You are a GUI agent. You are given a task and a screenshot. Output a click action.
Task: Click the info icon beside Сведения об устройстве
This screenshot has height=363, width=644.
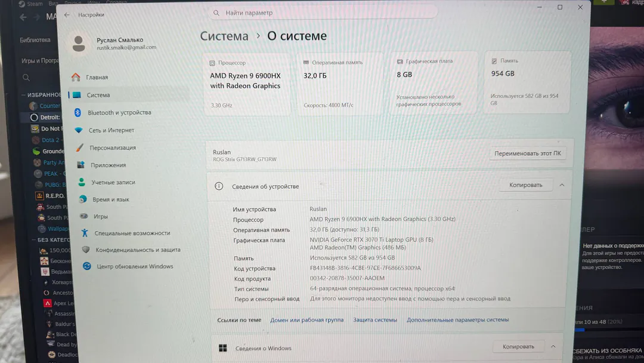pos(219,186)
